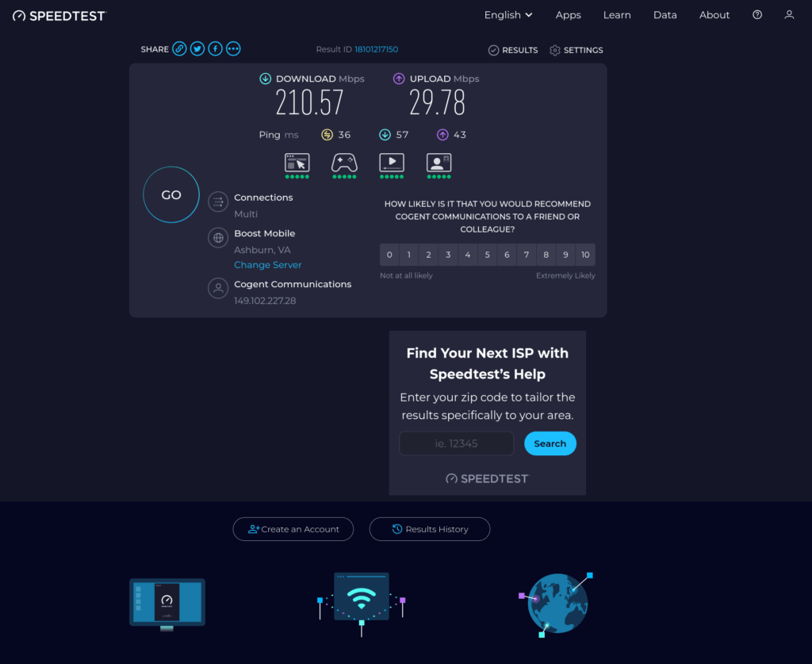Image resolution: width=812 pixels, height=664 pixels.
Task: Start a new test with GO
Action: coord(171,194)
